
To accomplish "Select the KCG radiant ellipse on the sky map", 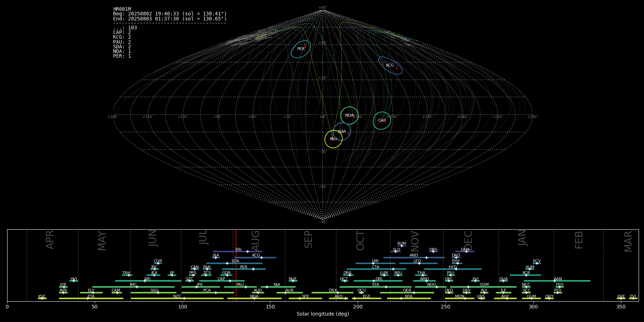I will click(x=390, y=65).
